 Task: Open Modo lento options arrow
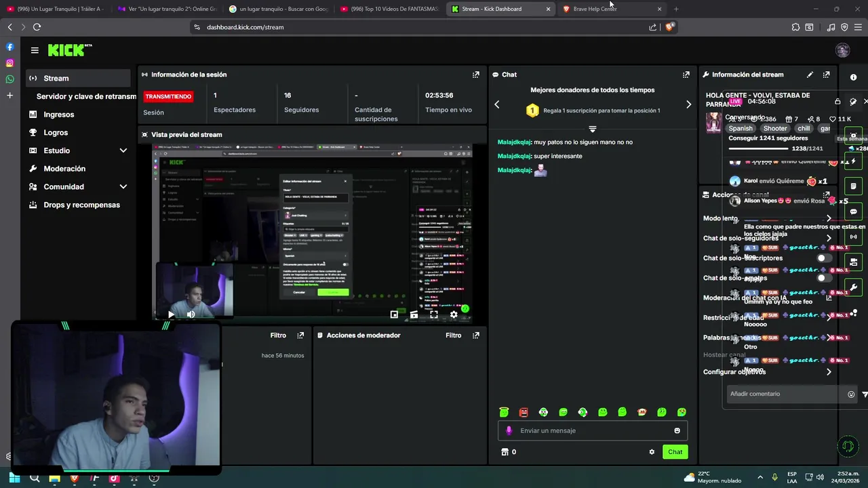(829, 218)
